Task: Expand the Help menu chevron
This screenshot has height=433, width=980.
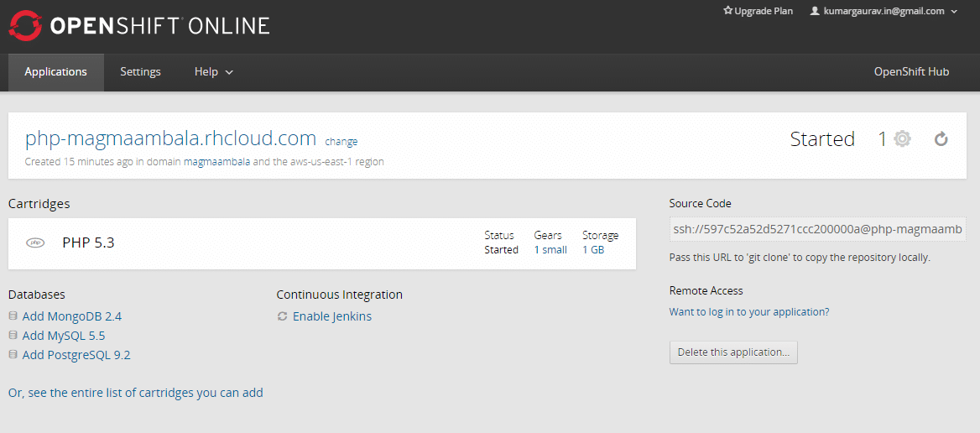Action: pyautogui.click(x=229, y=72)
